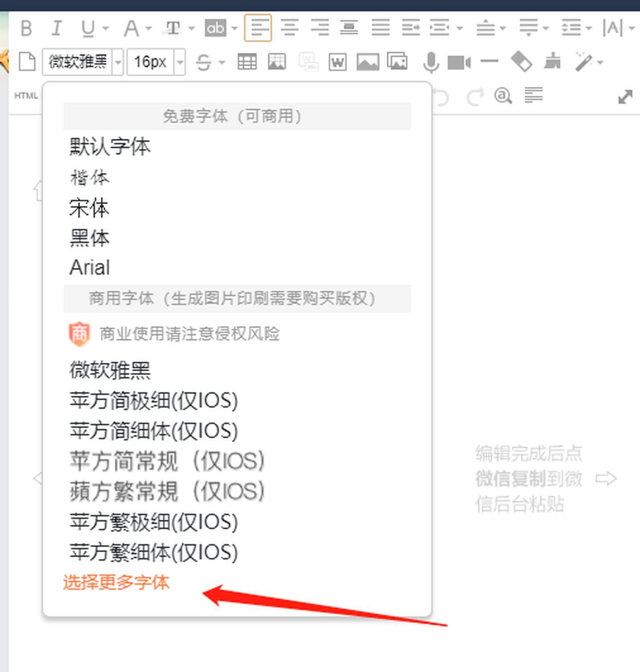Redo the last action

(475, 97)
